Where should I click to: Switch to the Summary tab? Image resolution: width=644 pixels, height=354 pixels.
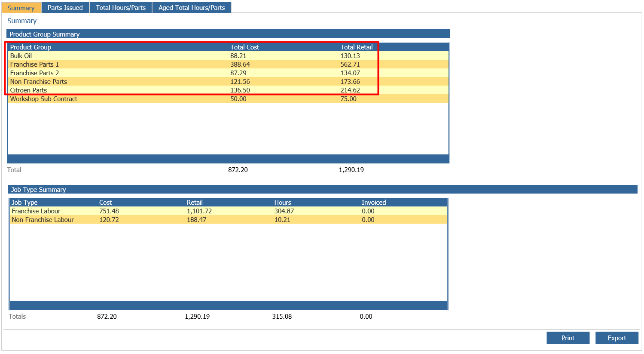[x=21, y=8]
